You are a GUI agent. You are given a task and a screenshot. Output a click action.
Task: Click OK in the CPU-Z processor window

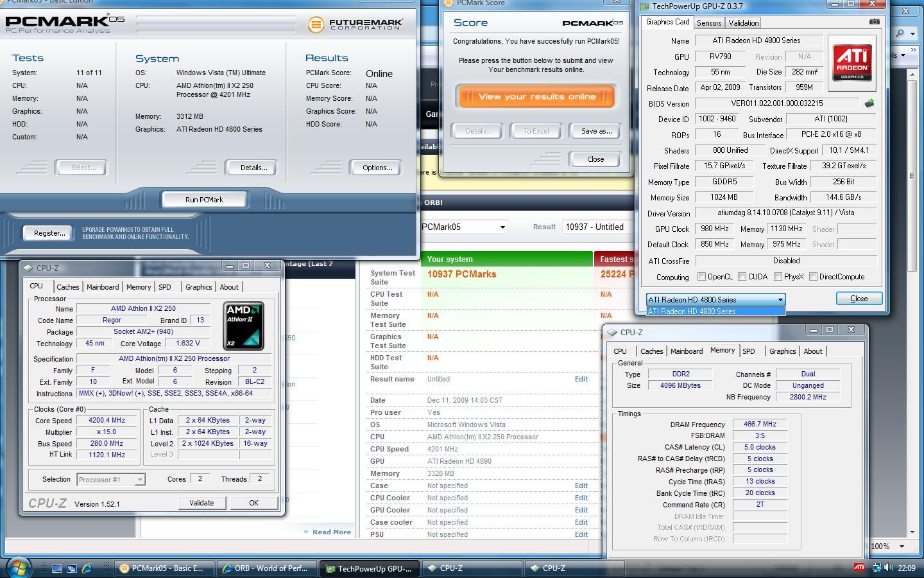[x=253, y=503]
